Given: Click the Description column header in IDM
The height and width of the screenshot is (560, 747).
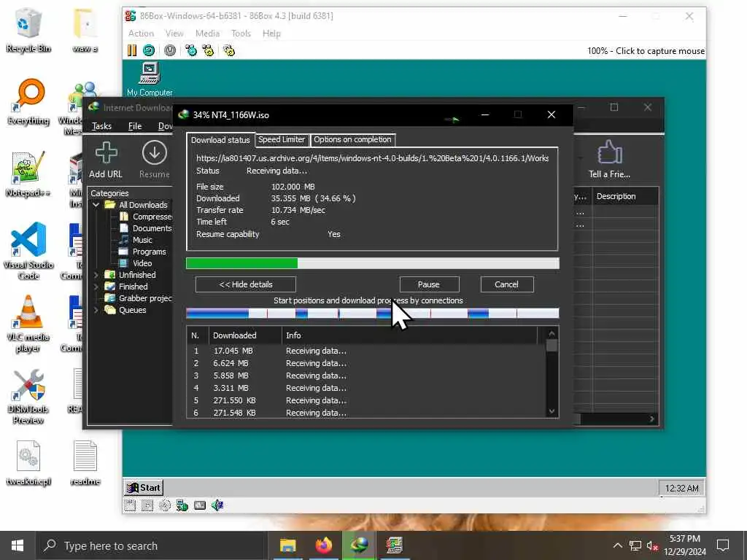Looking at the screenshot, I should [x=625, y=196].
